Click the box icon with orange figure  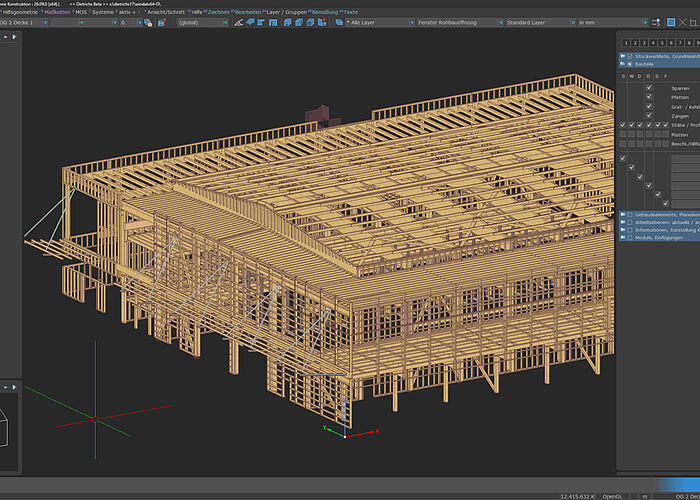pos(321,22)
